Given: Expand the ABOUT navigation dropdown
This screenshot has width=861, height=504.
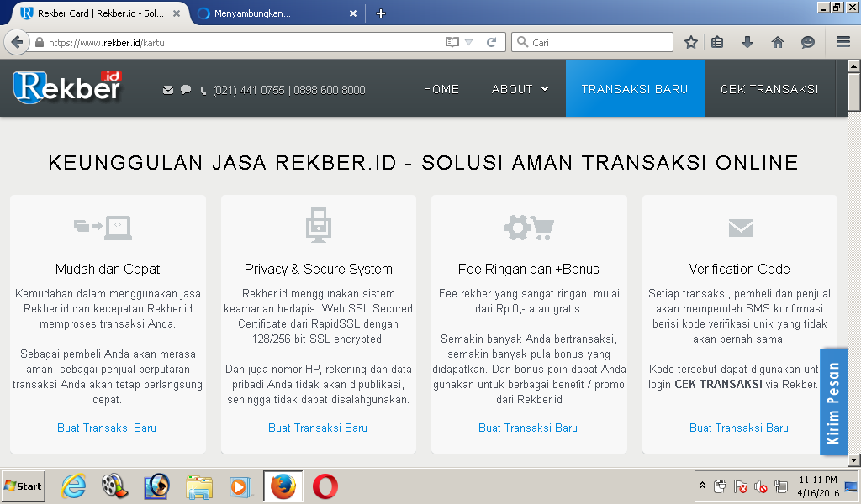Looking at the screenshot, I should point(520,88).
